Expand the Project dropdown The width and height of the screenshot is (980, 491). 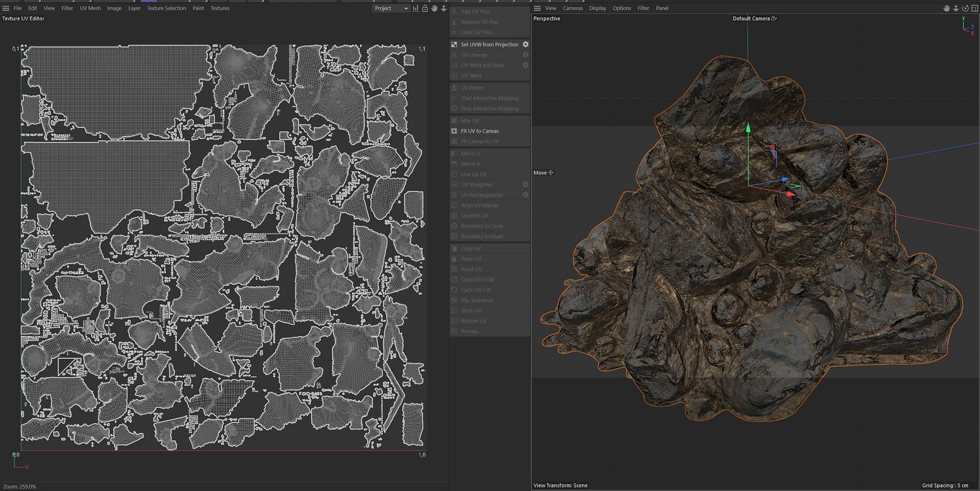pos(391,8)
